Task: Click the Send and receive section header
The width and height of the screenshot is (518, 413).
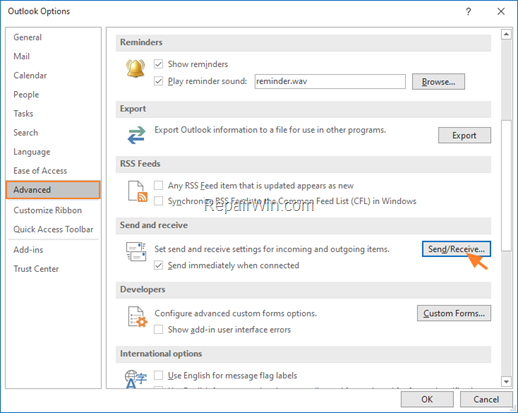Action: tap(303, 225)
